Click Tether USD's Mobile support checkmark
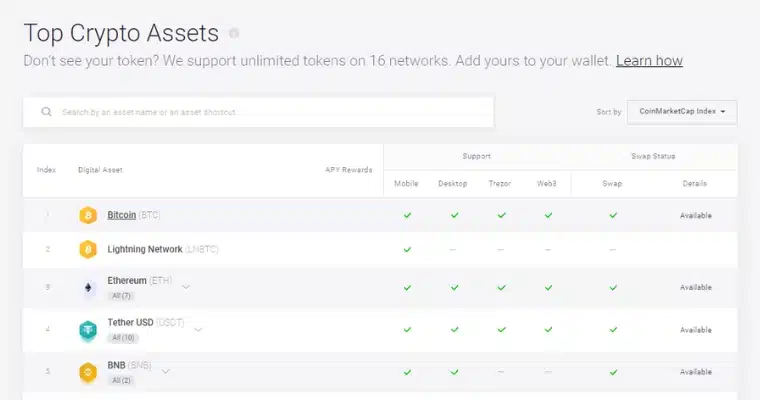Viewport: 760px width, 400px height. coord(407,330)
